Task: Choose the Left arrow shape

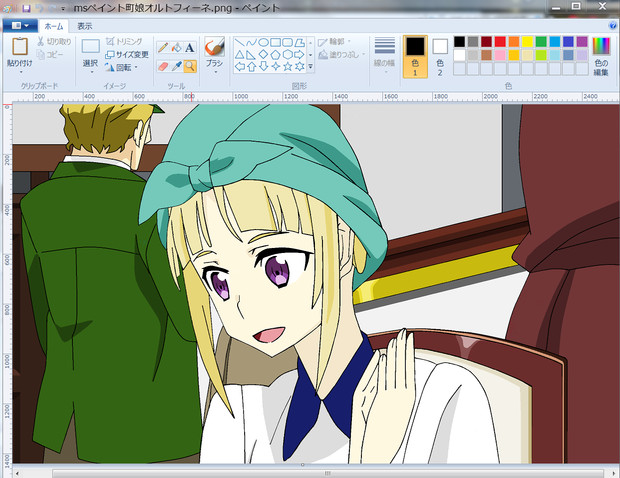Action: tap(239, 66)
